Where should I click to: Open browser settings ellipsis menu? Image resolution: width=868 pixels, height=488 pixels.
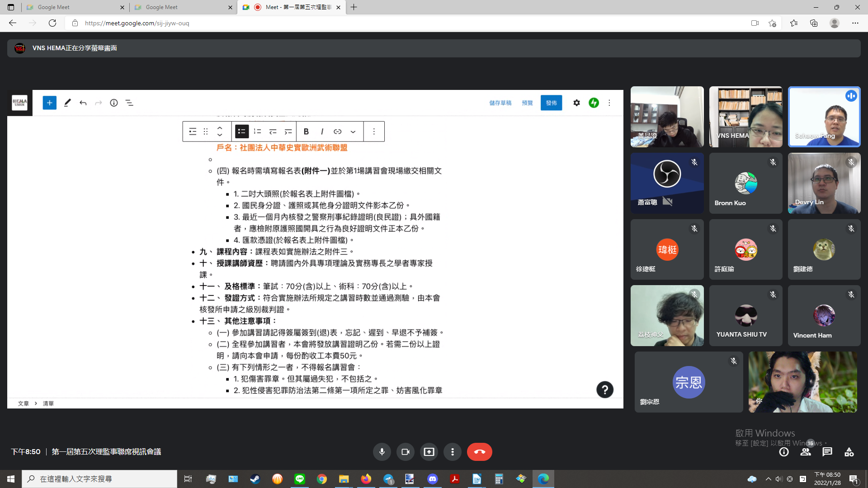pos(855,23)
